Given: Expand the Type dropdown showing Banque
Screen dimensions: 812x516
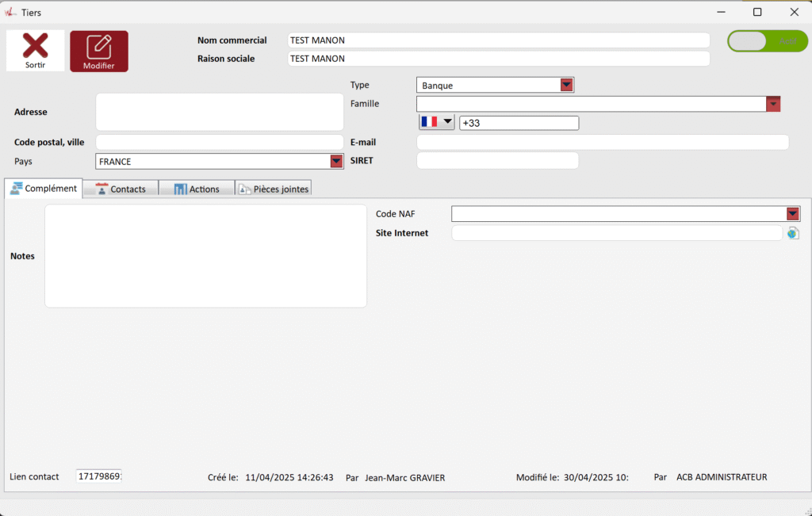Looking at the screenshot, I should pyautogui.click(x=566, y=85).
